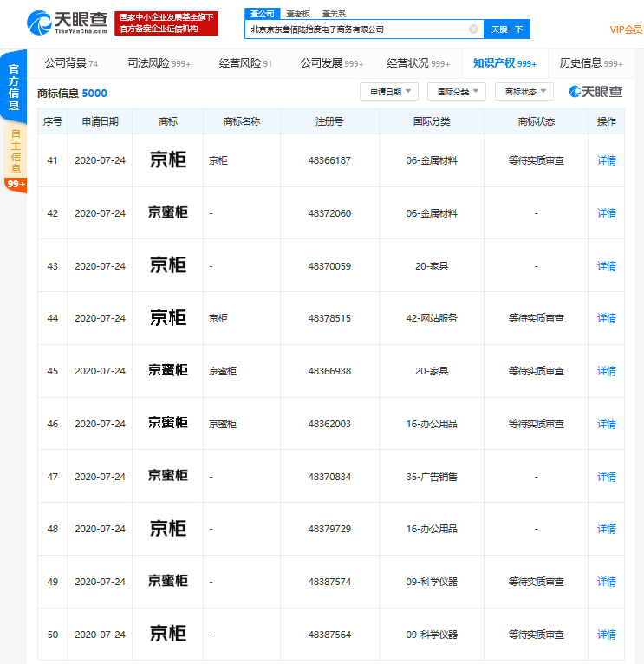Open the VIP会员 link
644x664 pixels.
[626, 29]
